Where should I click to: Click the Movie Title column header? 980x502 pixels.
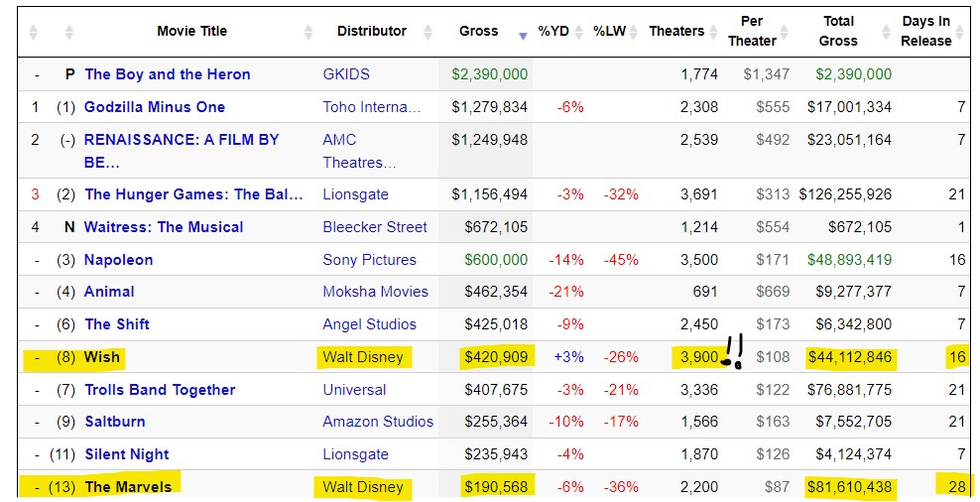pos(191,32)
